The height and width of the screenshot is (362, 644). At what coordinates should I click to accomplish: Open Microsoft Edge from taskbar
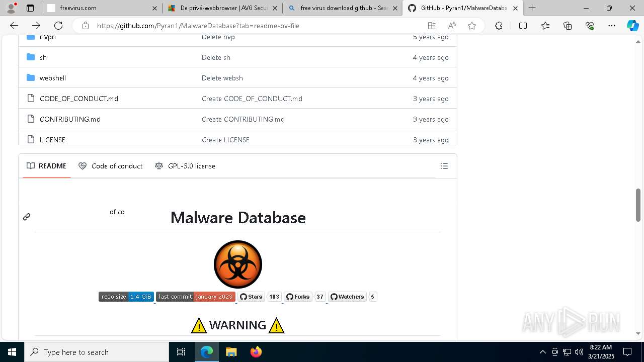[207, 352]
